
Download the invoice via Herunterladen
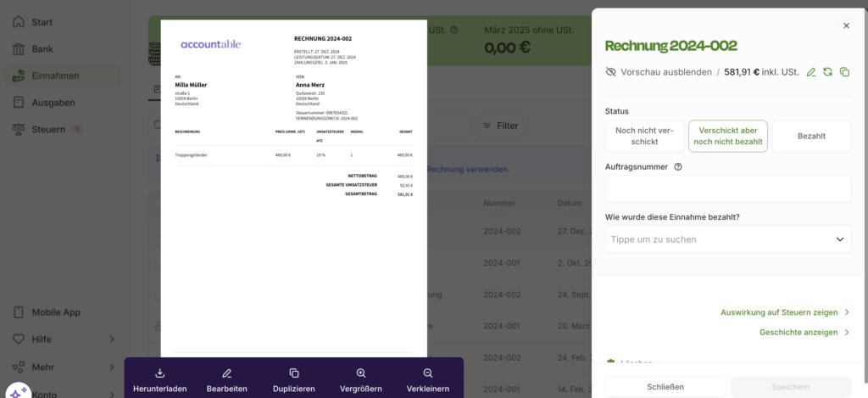coord(159,380)
